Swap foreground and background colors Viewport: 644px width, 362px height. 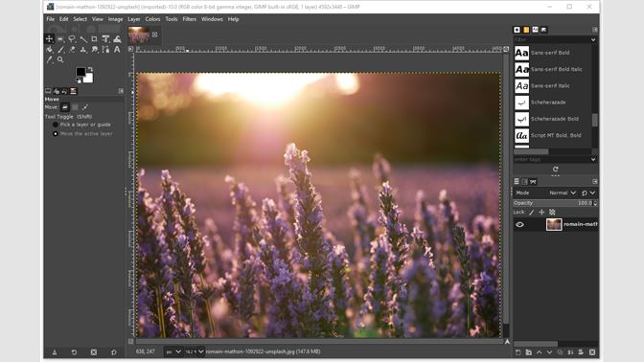(90, 69)
